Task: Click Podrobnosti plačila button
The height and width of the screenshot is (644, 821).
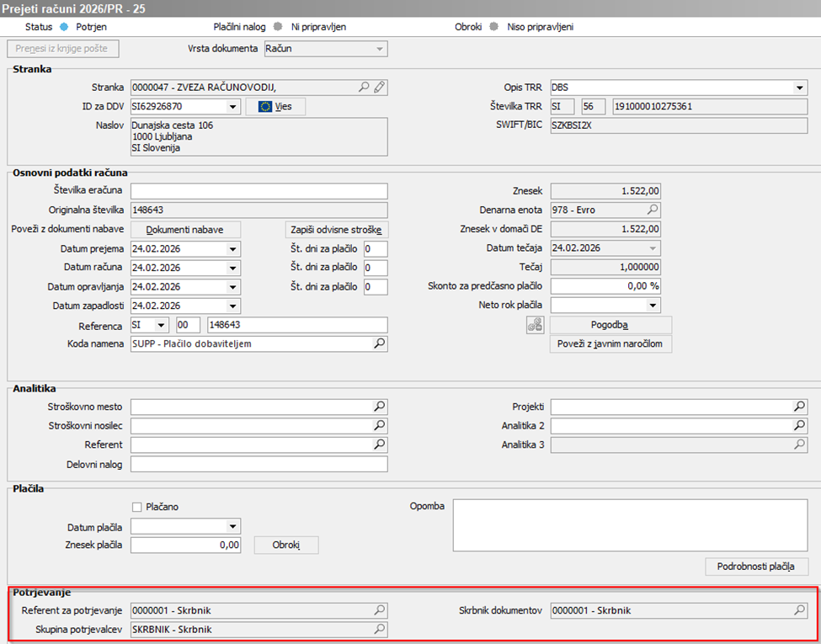Action: point(757,567)
